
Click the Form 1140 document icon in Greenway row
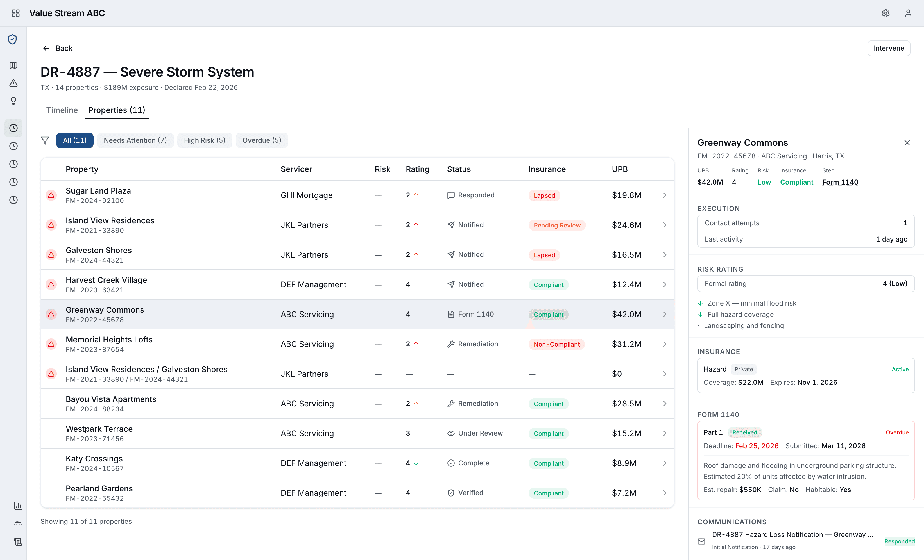point(451,314)
